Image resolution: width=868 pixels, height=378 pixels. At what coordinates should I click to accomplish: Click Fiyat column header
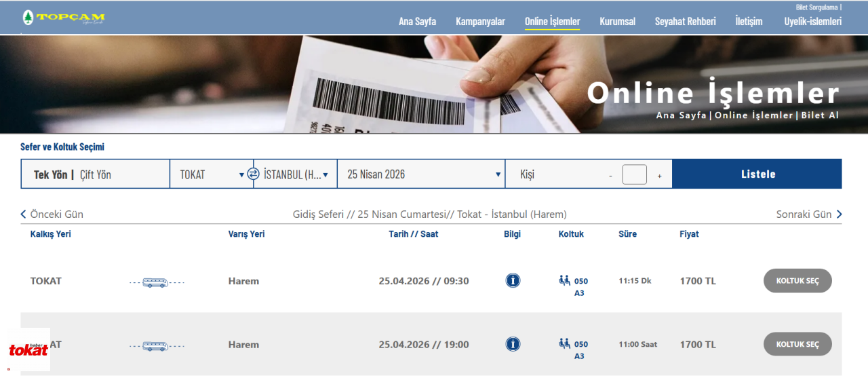pyautogui.click(x=689, y=234)
